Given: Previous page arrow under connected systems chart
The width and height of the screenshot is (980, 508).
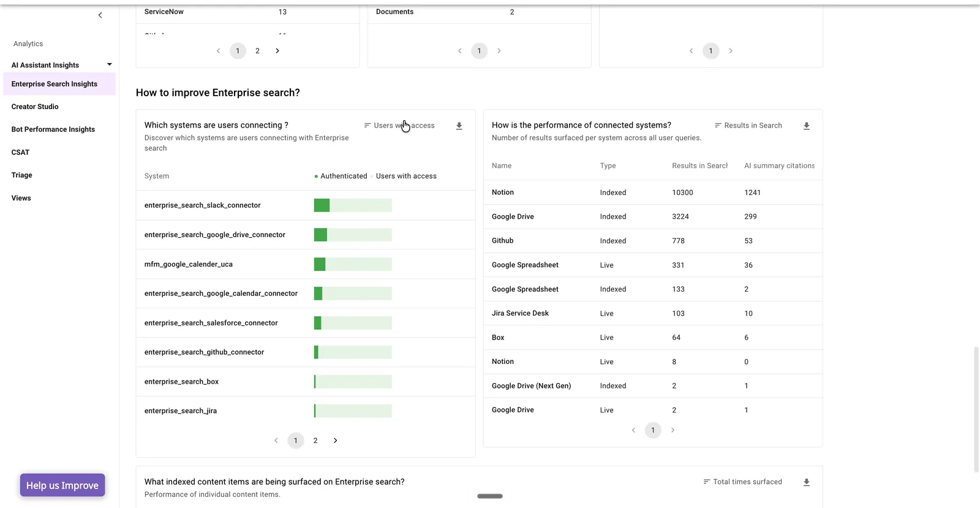Looking at the screenshot, I should coord(276,441).
